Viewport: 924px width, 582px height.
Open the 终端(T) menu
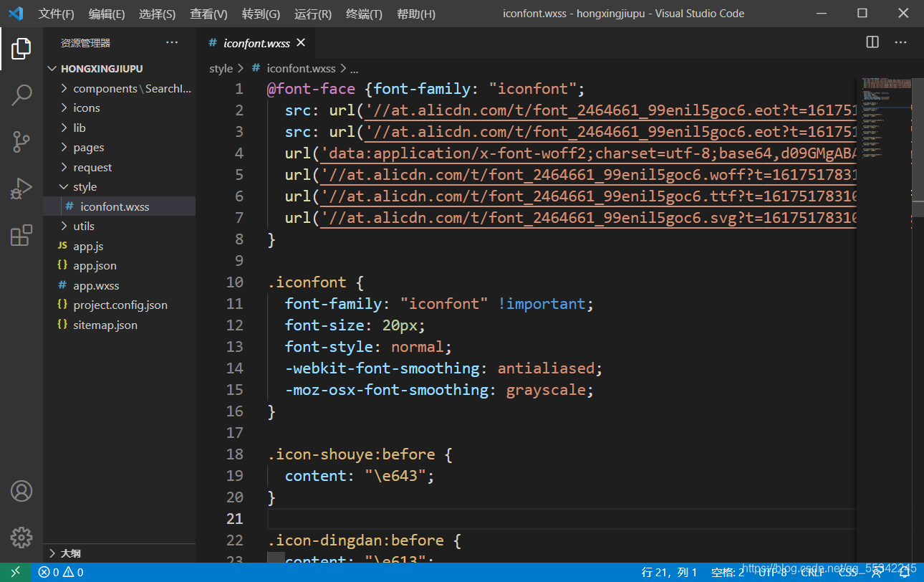(364, 14)
